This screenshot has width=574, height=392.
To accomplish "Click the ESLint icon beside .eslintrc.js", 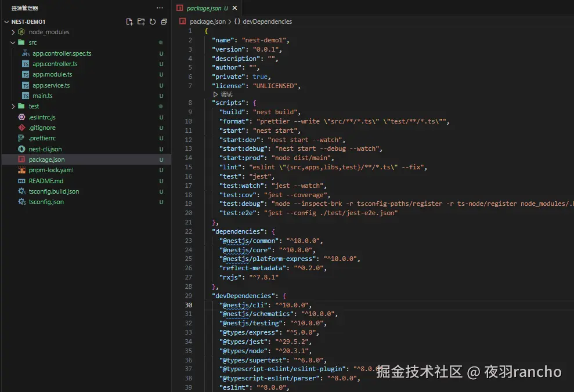I will pyautogui.click(x=21, y=117).
